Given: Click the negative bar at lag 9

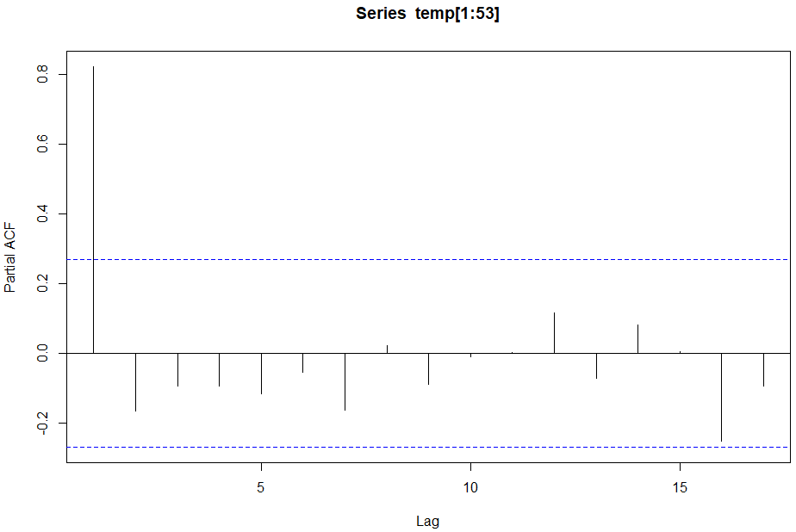Looking at the screenshot, I should [x=428, y=368].
